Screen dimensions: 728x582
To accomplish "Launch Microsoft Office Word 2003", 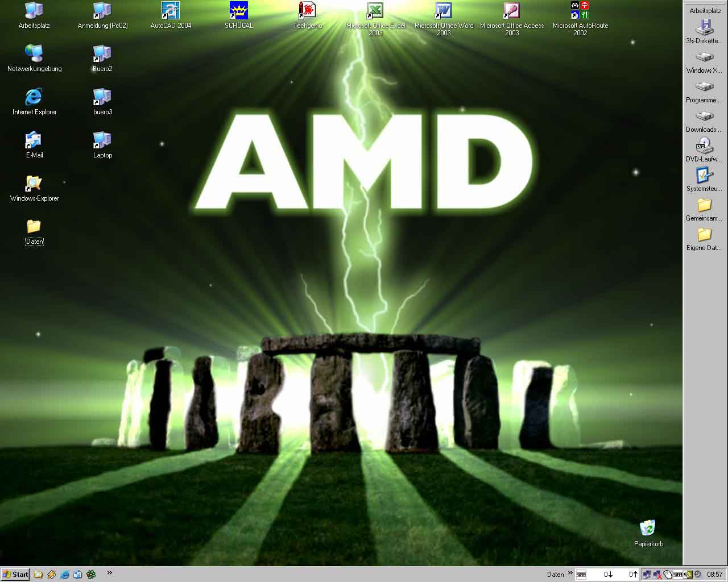I will point(444,19).
